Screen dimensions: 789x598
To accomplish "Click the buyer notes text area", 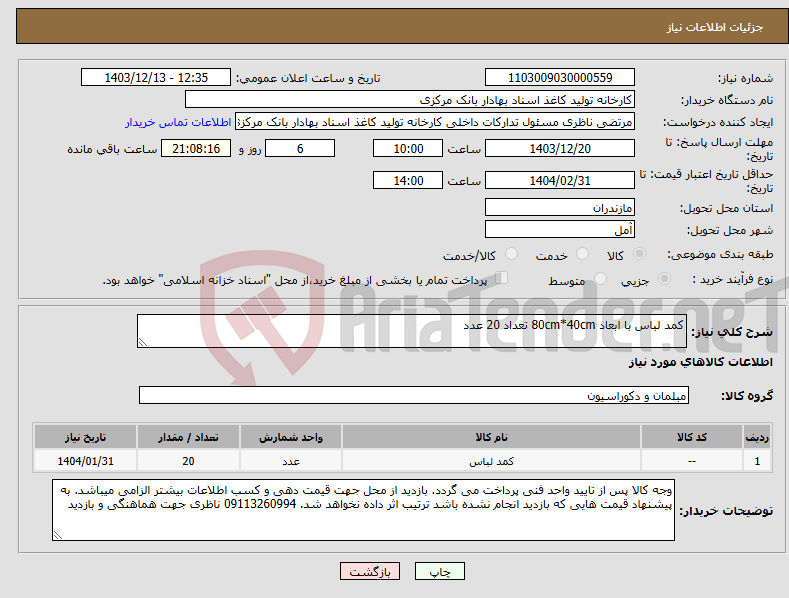I will pos(363,510).
